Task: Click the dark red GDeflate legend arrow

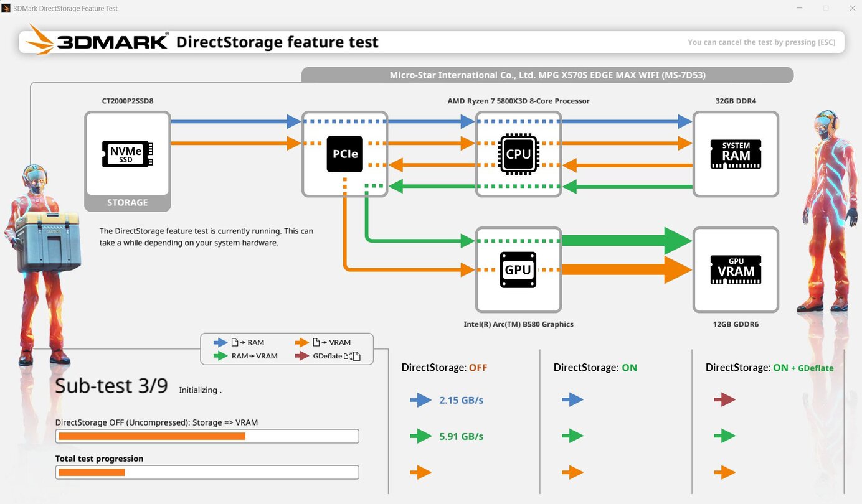Action: click(x=302, y=356)
